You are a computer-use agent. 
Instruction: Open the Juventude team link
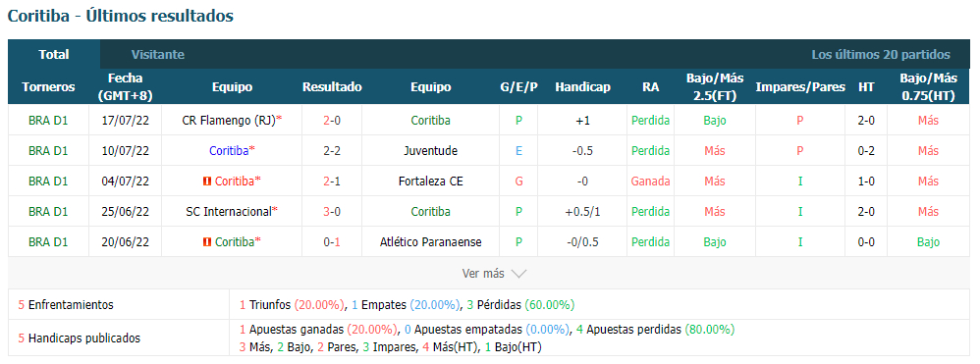click(x=431, y=150)
